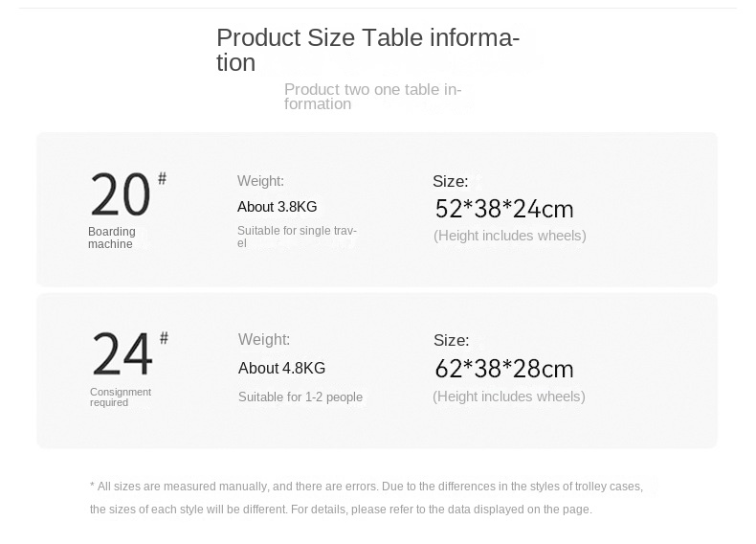Click the large 24 size number
The image size is (756, 544).
coord(122,354)
